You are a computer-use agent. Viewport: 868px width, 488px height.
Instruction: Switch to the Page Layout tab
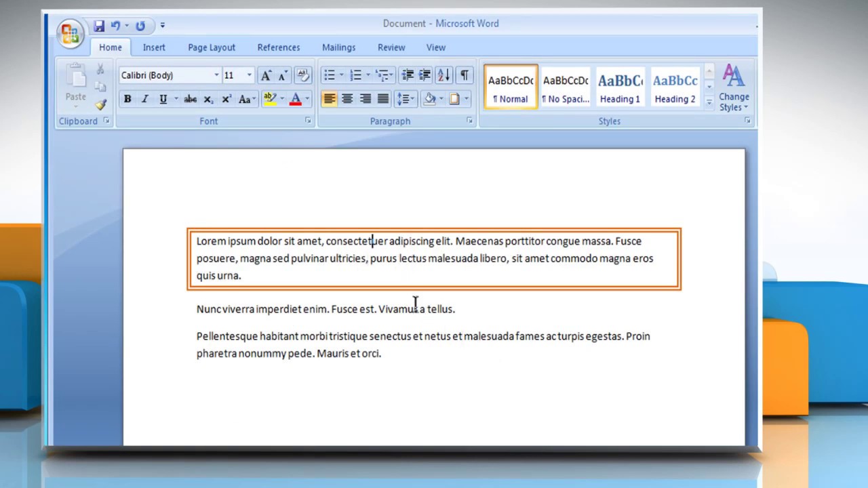click(212, 47)
